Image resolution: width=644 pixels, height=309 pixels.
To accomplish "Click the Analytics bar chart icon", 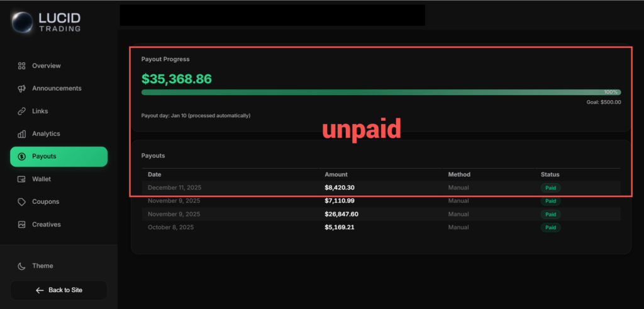I will tap(21, 134).
